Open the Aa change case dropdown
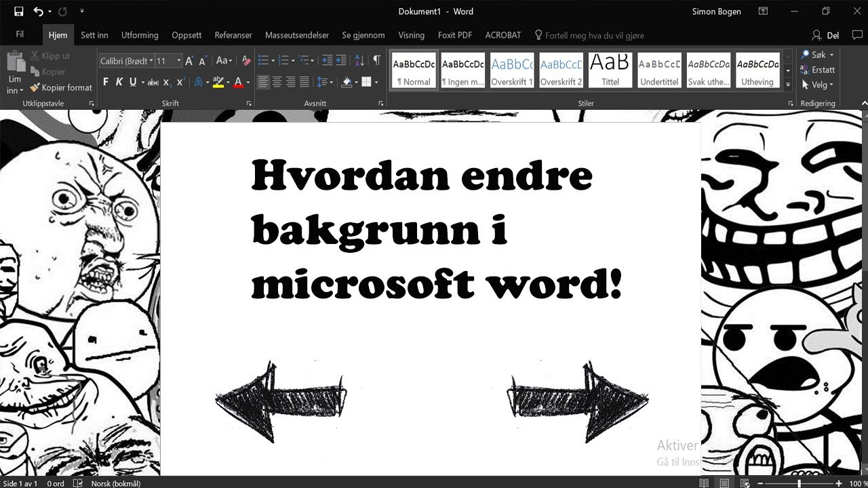This screenshot has width=868, height=488. [224, 61]
